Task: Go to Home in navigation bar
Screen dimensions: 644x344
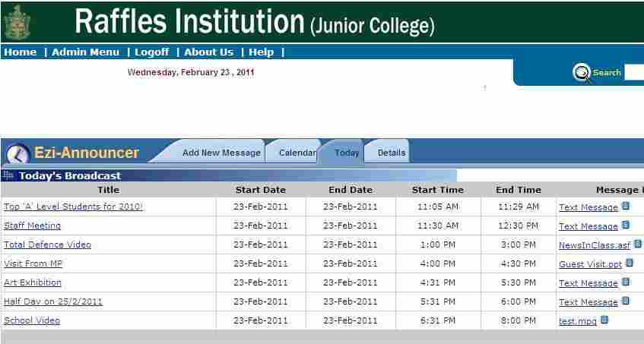Action: tap(20, 52)
